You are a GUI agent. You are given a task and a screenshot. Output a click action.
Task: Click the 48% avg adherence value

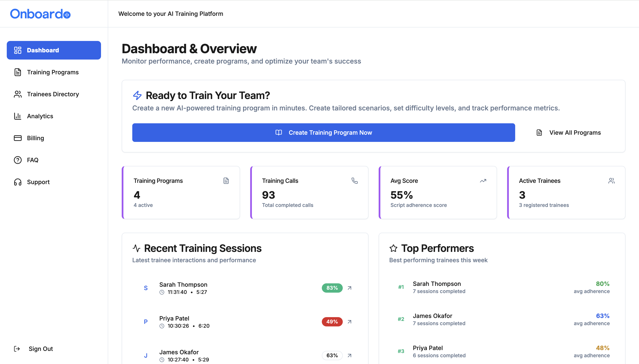tap(602, 348)
